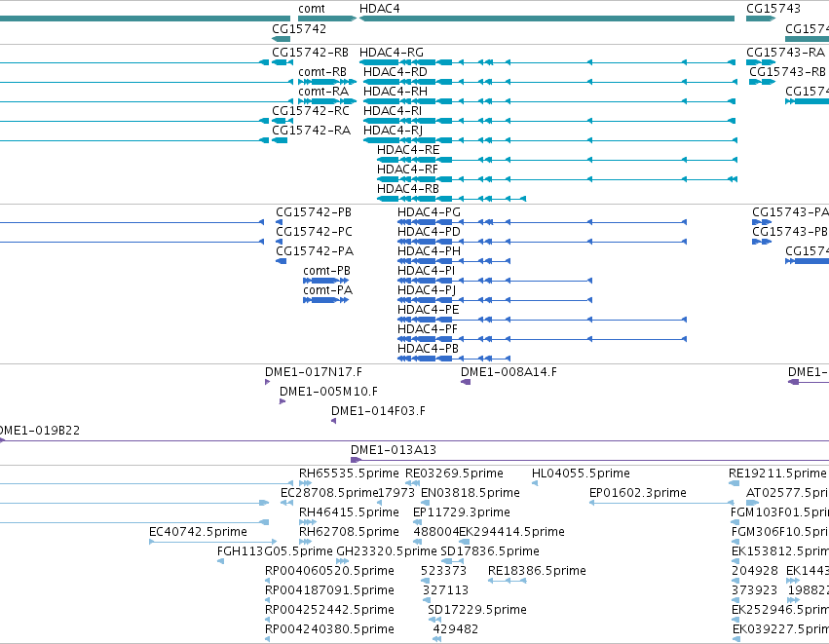Select comt-RB transcript
The width and height of the screenshot is (829, 644).
tap(327, 82)
